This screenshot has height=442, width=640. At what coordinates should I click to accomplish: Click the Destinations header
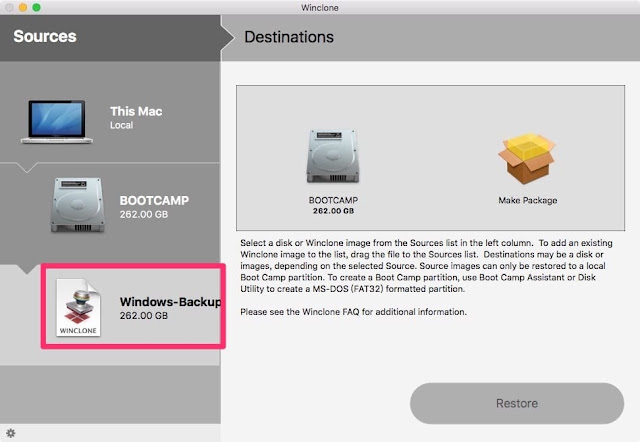[x=289, y=37]
